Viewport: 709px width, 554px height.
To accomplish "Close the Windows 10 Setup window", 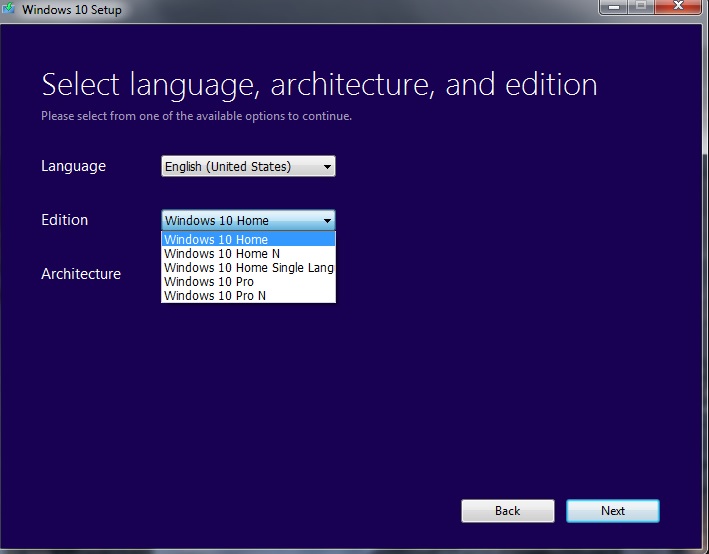I will (x=678, y=7).
